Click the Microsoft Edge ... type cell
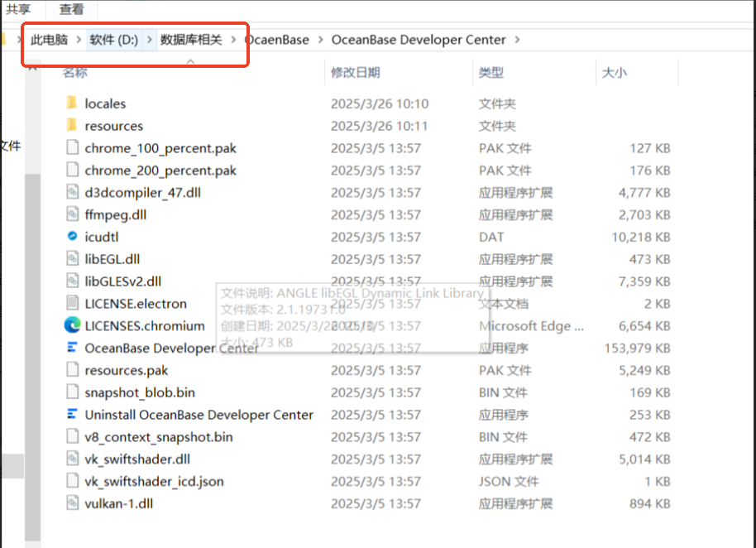Viewport: 756px width, 548px height. click(x=531, y=326)
